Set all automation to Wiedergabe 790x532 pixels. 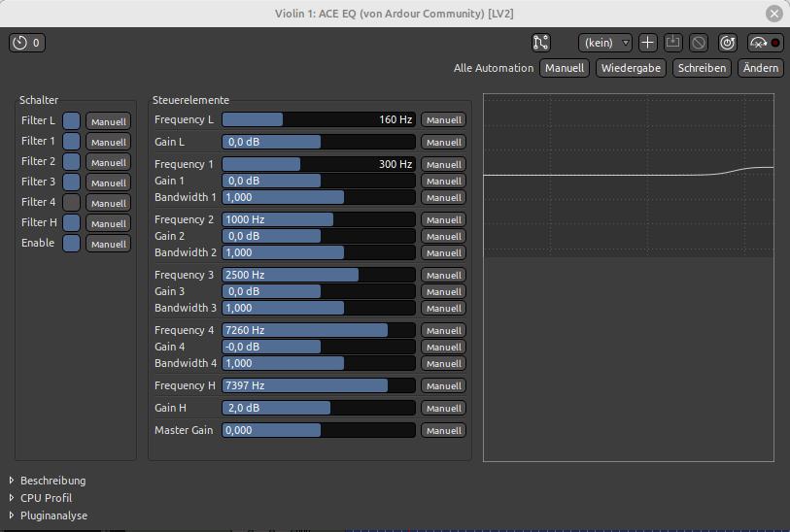point(631,68)
